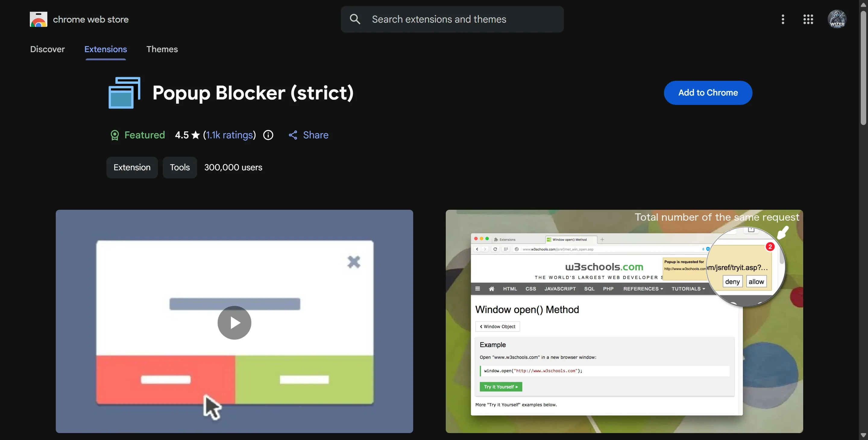
Task: Click the Featured badge icon
Action: pyautogui.click(x=115, y=135)
